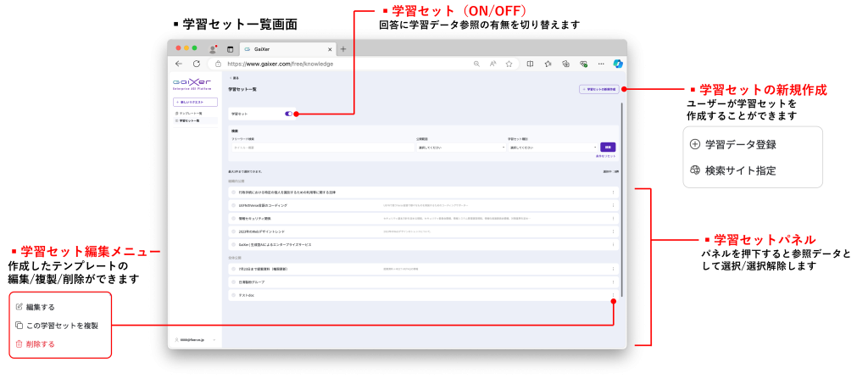
Task: Open three-dot menu for テストdoc row
Action: (x=613, y=295)
